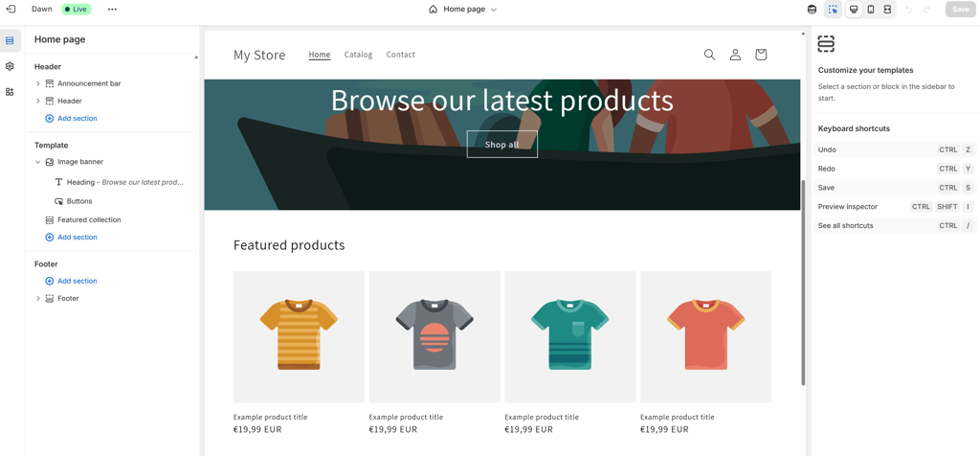
Task: Switch to fullscreen preview icon
Action: (x=887, y=10)
